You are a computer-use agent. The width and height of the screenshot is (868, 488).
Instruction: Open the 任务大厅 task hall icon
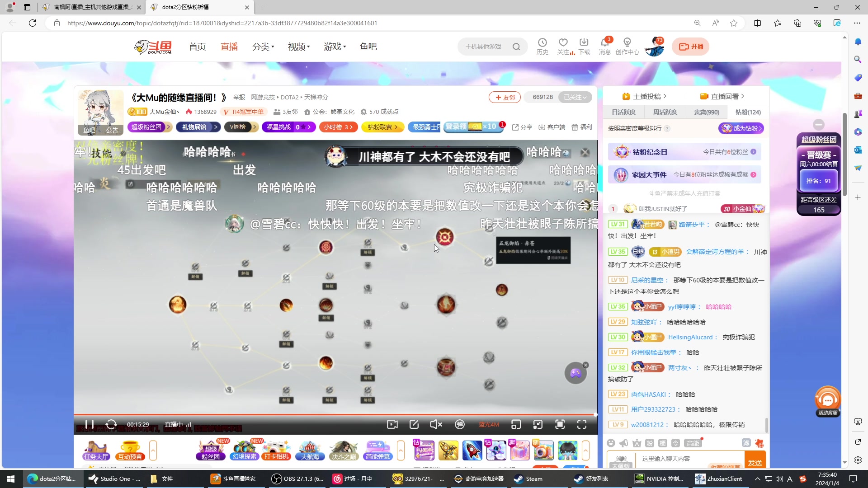(x=96, y=450)
